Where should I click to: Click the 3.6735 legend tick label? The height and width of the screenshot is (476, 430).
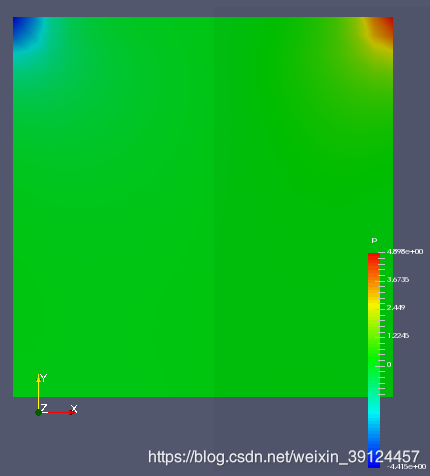coord(398,279)
